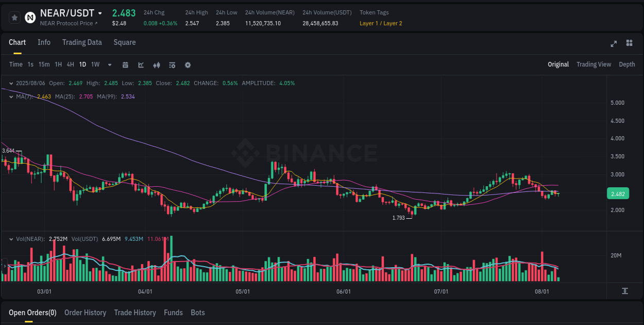Collapse the OHLC info row chevron
Viewport: 644px width, 325px height.
[10, 83]
